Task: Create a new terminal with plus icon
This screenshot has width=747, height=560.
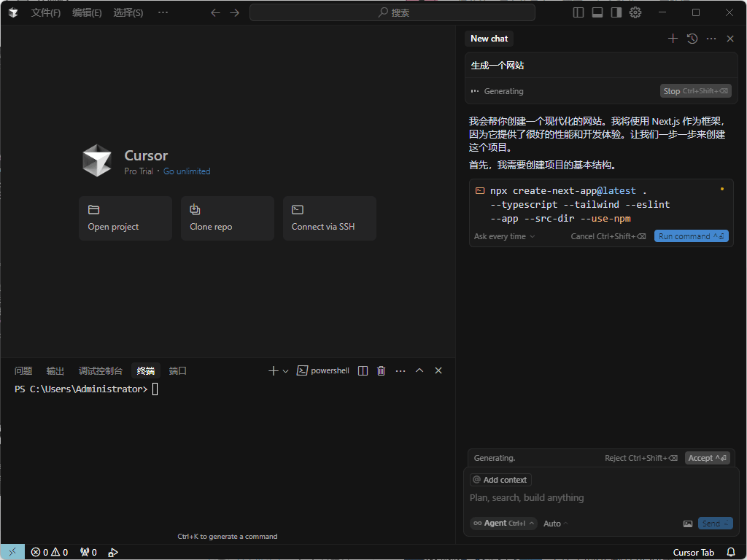Action: coord(273,371)
